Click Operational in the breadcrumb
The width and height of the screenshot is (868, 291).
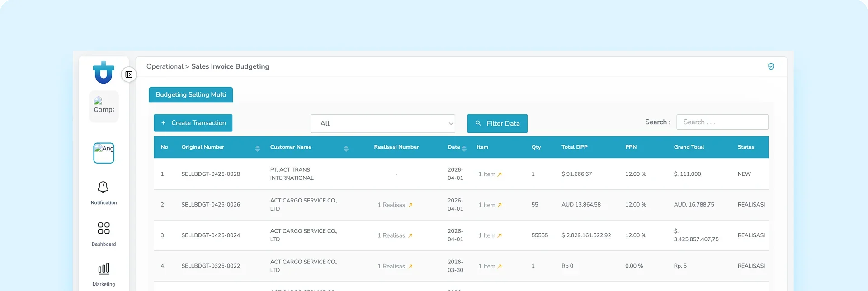pyautogui.click(x=165, y=66)
